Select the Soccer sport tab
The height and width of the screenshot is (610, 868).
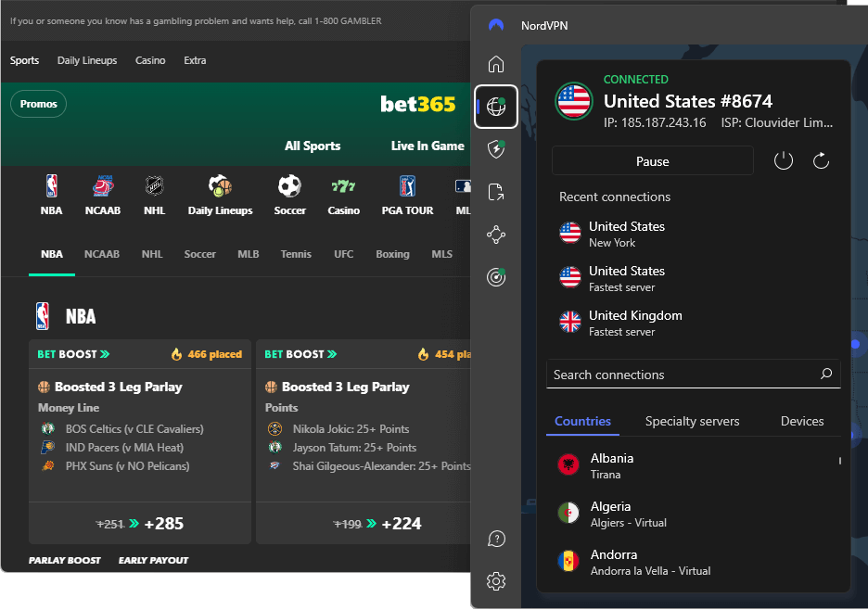[x=199, y=254]
